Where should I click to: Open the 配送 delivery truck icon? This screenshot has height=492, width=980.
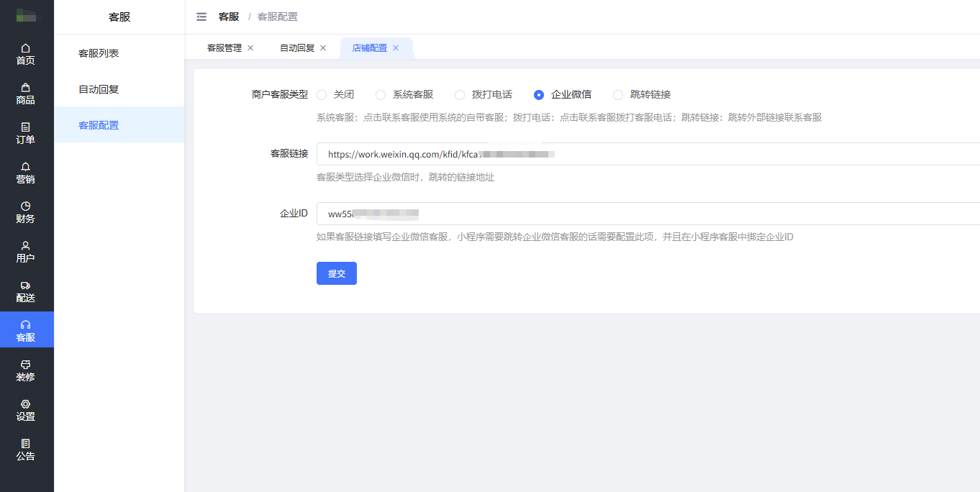point(26,286)
